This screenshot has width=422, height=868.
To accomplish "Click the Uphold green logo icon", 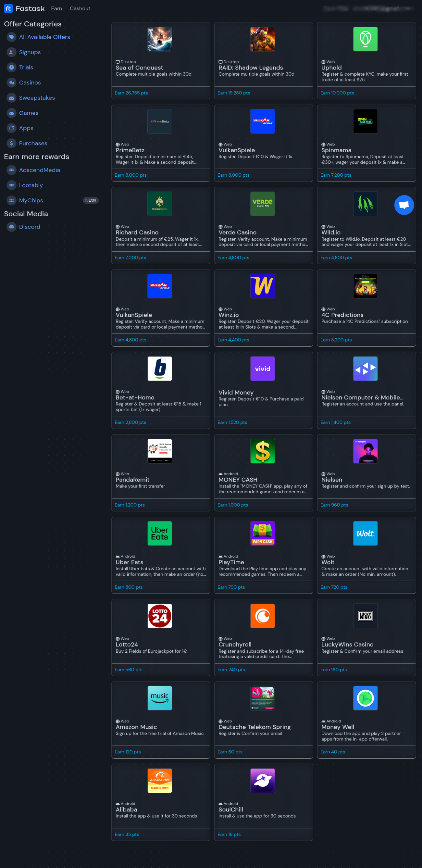I will pos(365,39).
